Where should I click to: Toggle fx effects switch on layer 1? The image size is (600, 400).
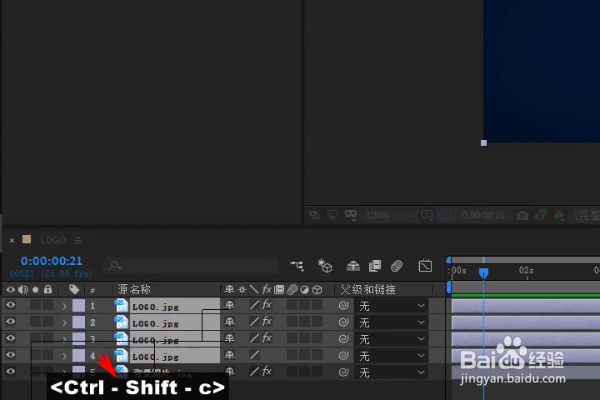point(267,305)
